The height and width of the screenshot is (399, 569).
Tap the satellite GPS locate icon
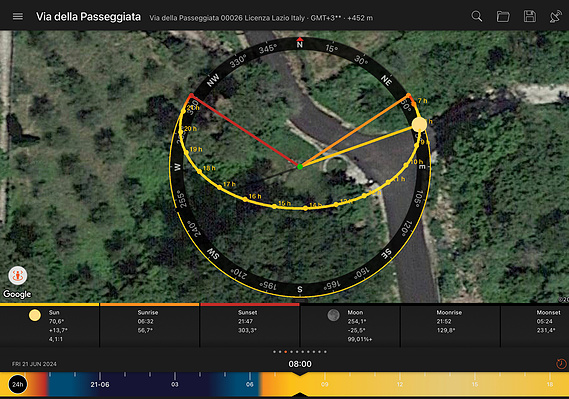pyautogui.click(x=556, y=16)
